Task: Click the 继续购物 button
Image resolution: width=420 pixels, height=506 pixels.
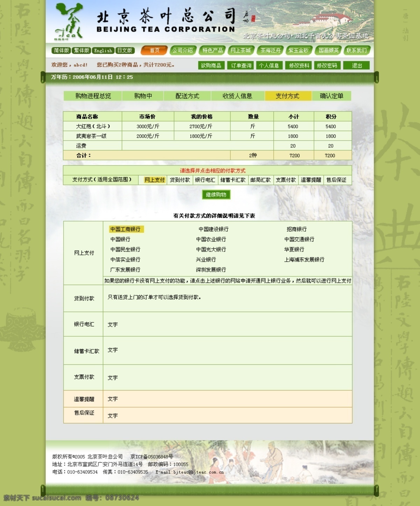Action: click(216, 195)
